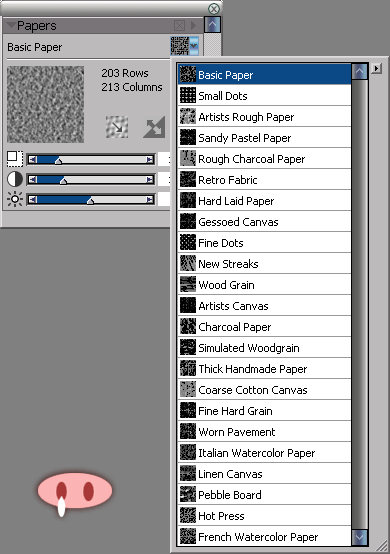Click the paper brightness slider track
This screenshot has height=554, width=390.
91,200
